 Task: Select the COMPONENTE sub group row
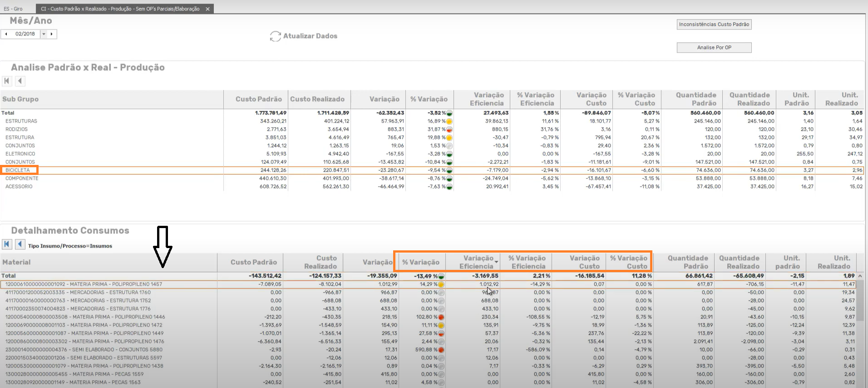(x=431, y=179)
